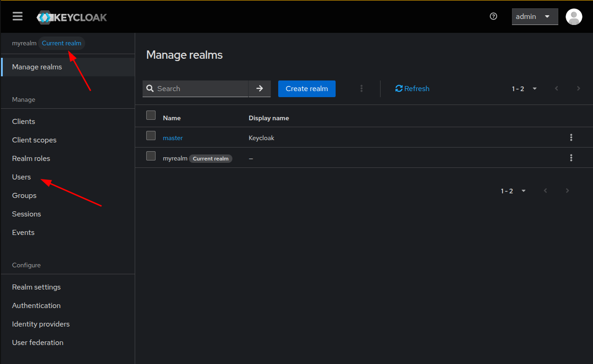Click the Search realm input field
Screen dimensions: 593x364
pos(195,88)
